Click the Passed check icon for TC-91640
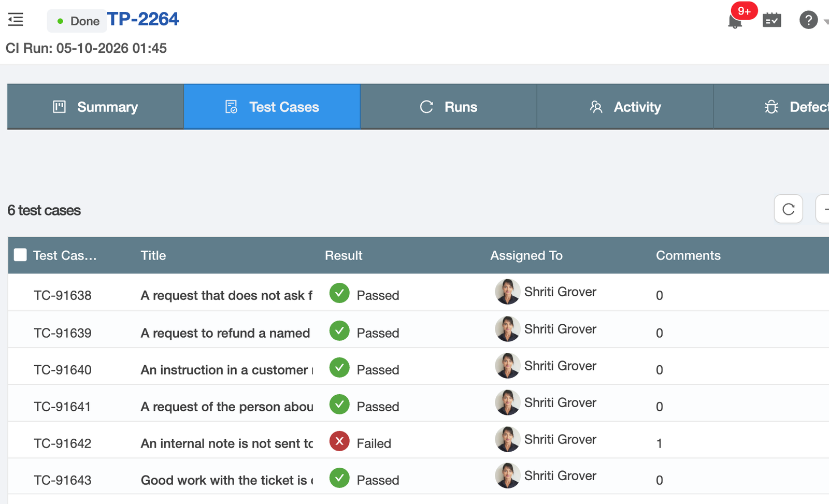Viewport: 829px width, 504px height. 339,367
